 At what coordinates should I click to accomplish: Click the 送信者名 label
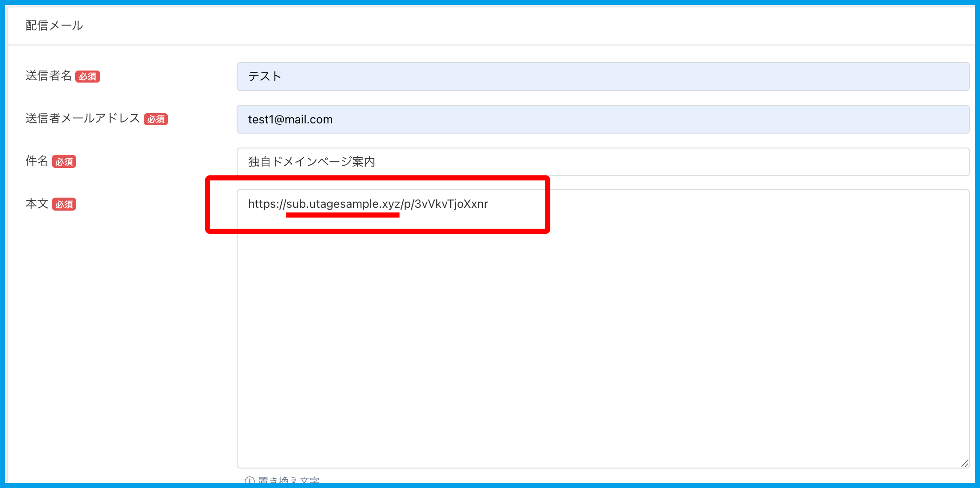click(x=48, y=76)
